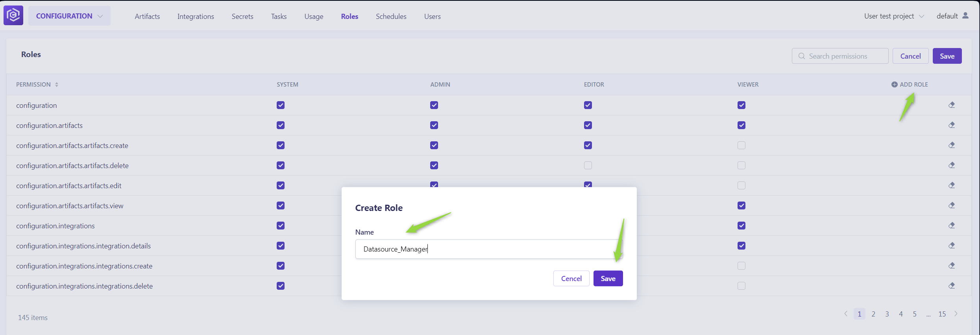980x335 pixels.
Task: Click the plus icon for Add Role
Action: coord(894,85)
